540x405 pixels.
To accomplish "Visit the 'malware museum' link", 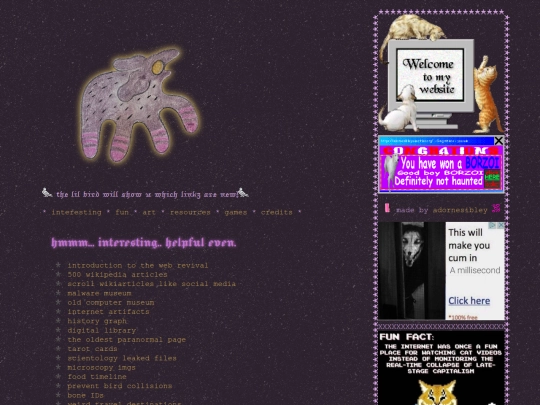I will (99, 293).
